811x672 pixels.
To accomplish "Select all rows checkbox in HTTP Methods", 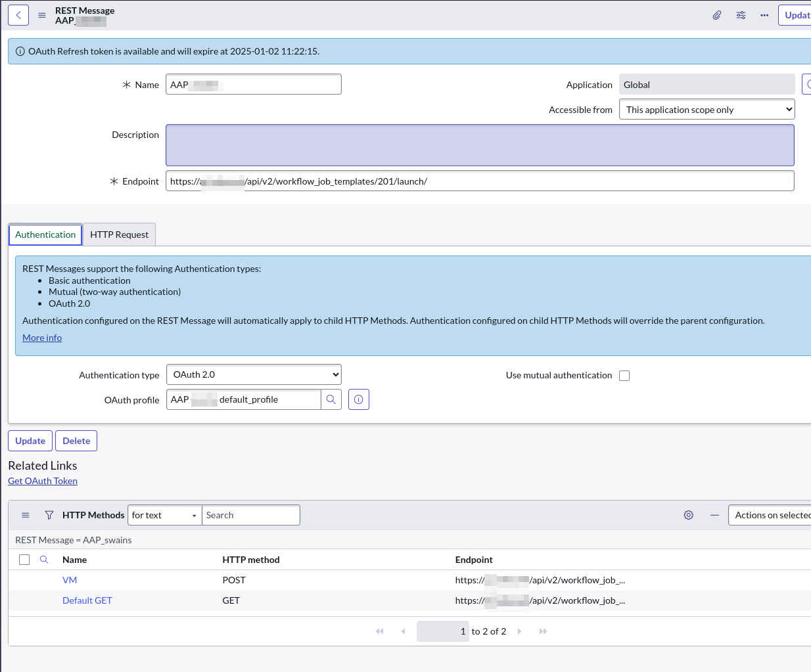I will tap(24, 560).
